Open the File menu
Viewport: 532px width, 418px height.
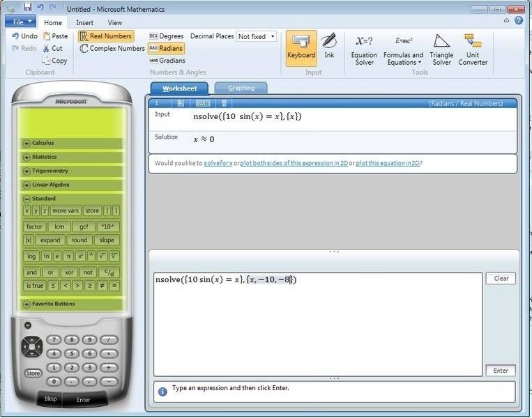coord(20,22)
